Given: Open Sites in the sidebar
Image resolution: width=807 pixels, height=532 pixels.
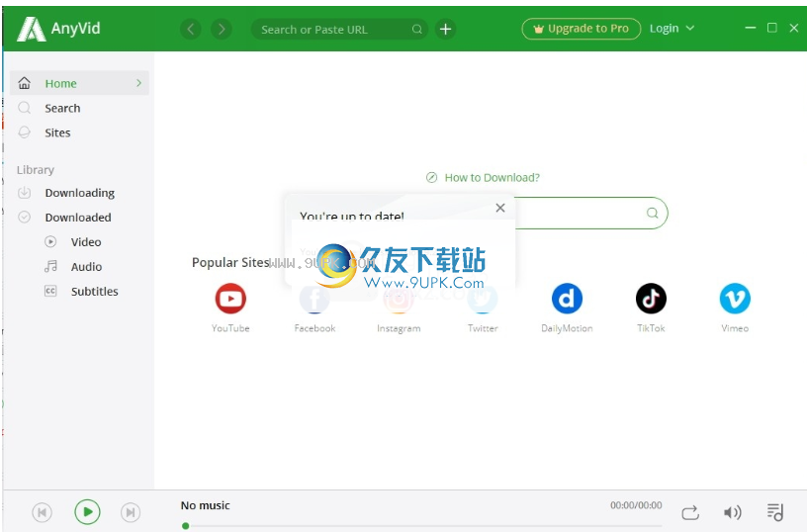Looking at the screenshot, I should point(57,133).
